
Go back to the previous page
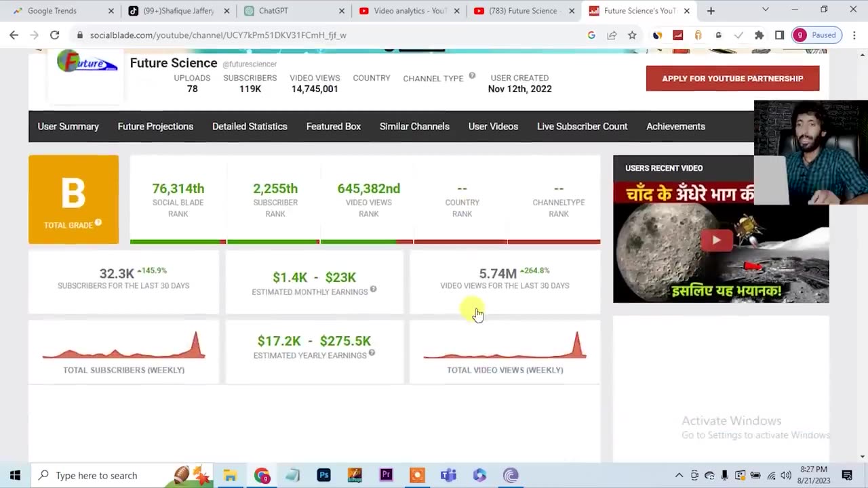14,35
